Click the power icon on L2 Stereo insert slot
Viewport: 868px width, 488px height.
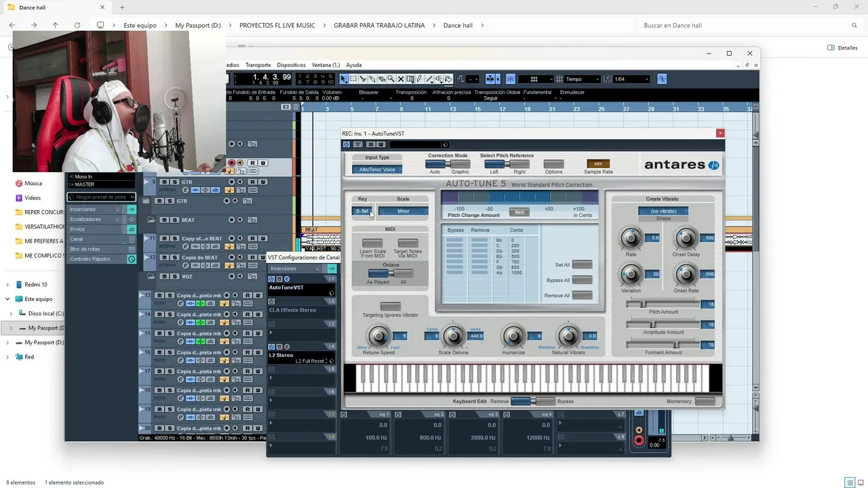[x=272, y=347]
